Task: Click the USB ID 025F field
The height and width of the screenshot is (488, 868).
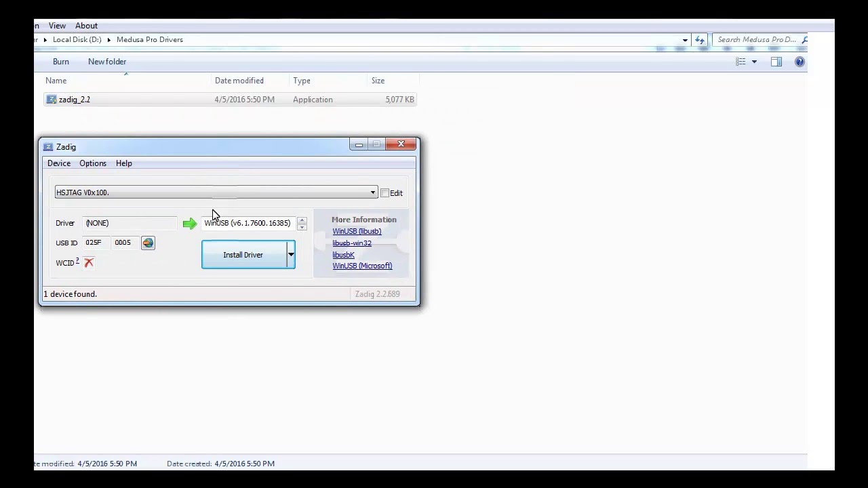Action: tap(96, 243)
